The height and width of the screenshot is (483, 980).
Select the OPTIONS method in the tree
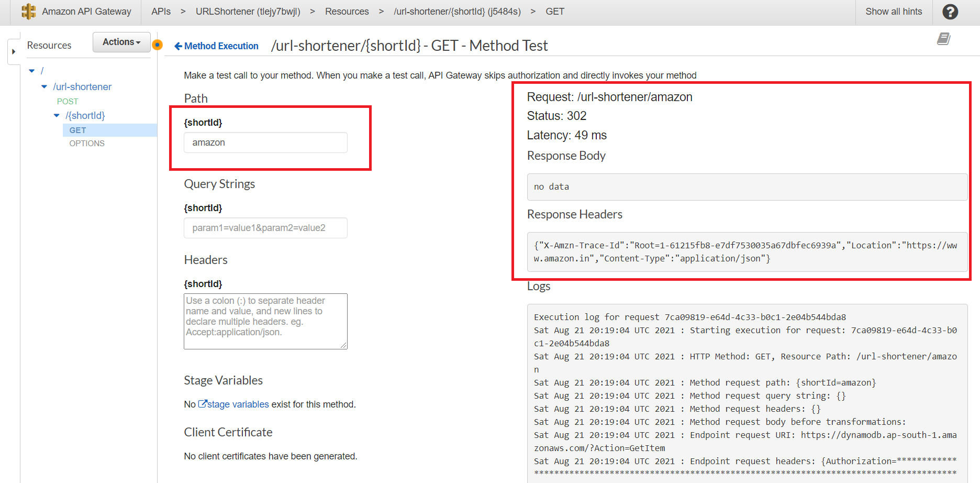(x=87, y=144)
